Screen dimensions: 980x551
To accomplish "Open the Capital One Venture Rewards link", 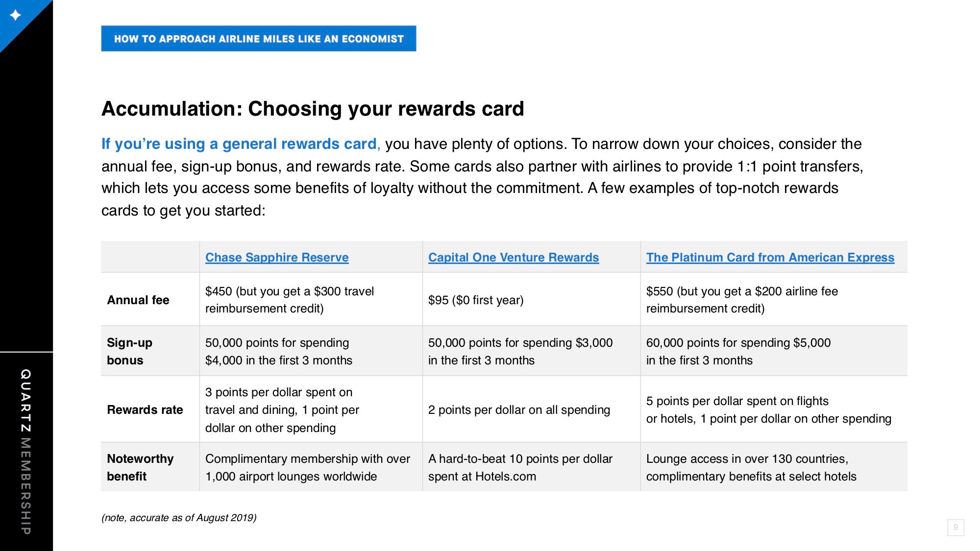I will [x=514, y=258].
